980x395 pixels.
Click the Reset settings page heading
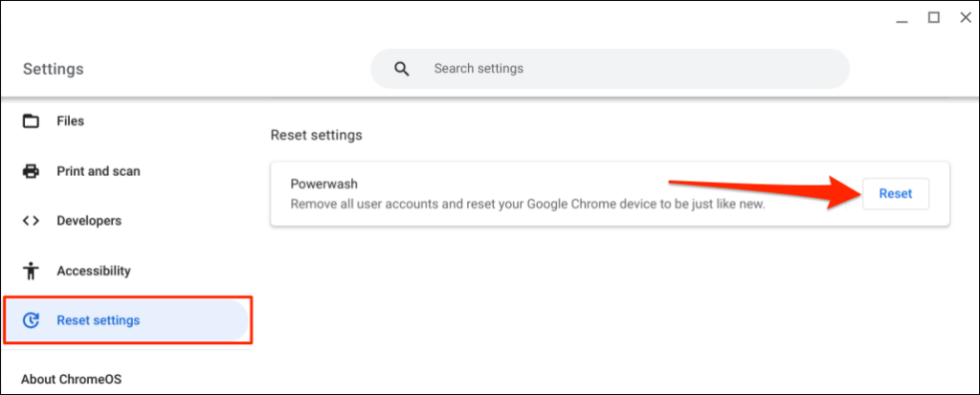point(316,135)
